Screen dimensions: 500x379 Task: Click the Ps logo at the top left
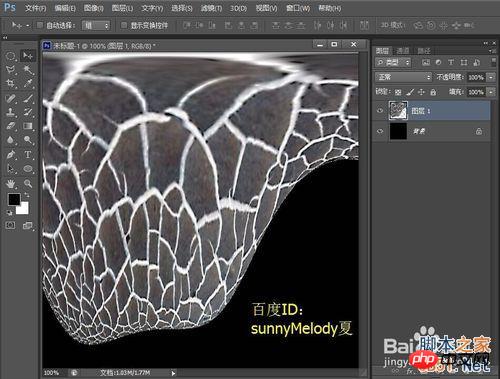[x=10, y=7]
